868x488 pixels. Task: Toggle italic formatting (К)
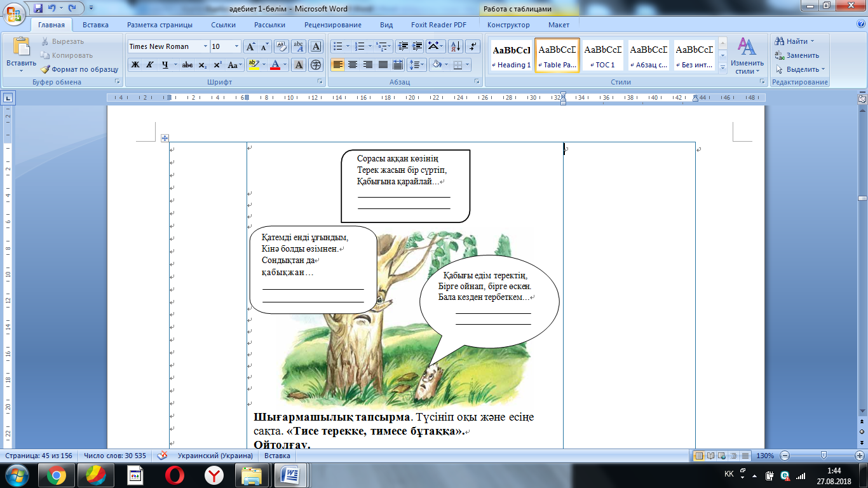(x=150, y=65)
